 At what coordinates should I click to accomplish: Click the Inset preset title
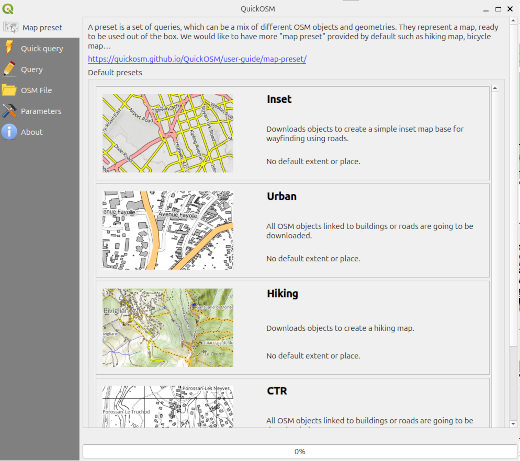[x=279, y=99]
